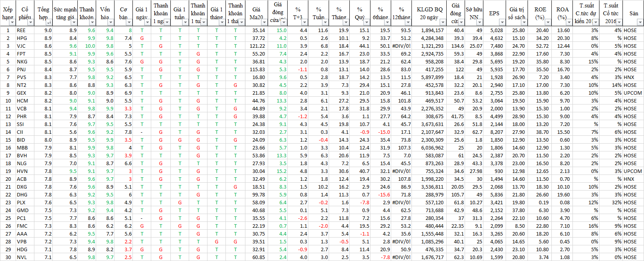This screenshot has width=644, height=261.
Task: Select rank number 15 cell
Action: click(x=8, y=140)
